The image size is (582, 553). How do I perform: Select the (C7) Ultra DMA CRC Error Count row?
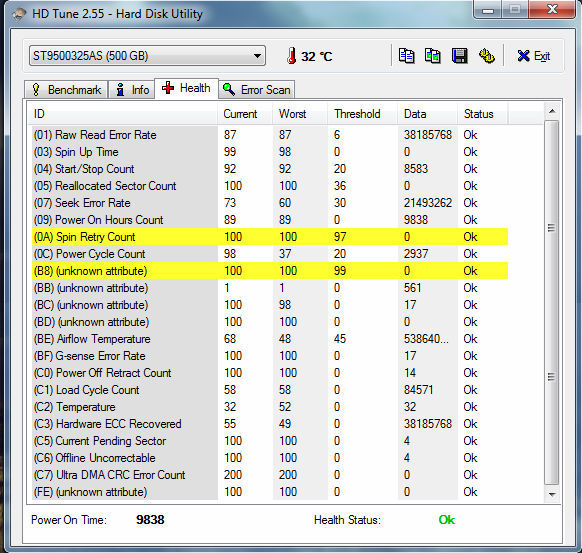coord(270,475)
